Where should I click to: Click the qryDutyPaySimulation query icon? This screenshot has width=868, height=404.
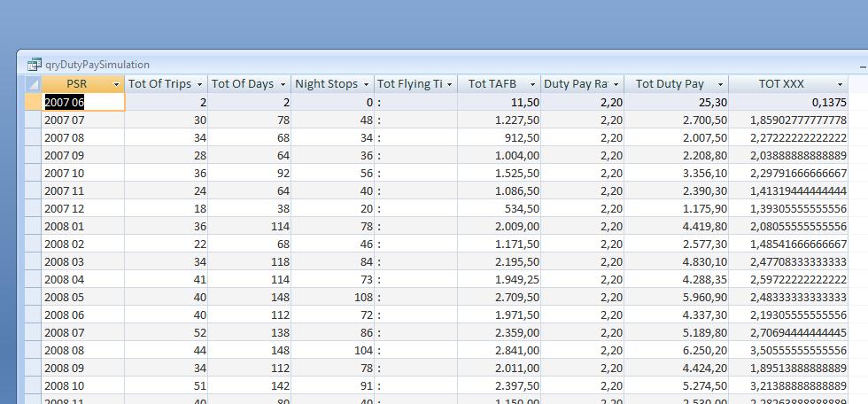tap(35, 65)
